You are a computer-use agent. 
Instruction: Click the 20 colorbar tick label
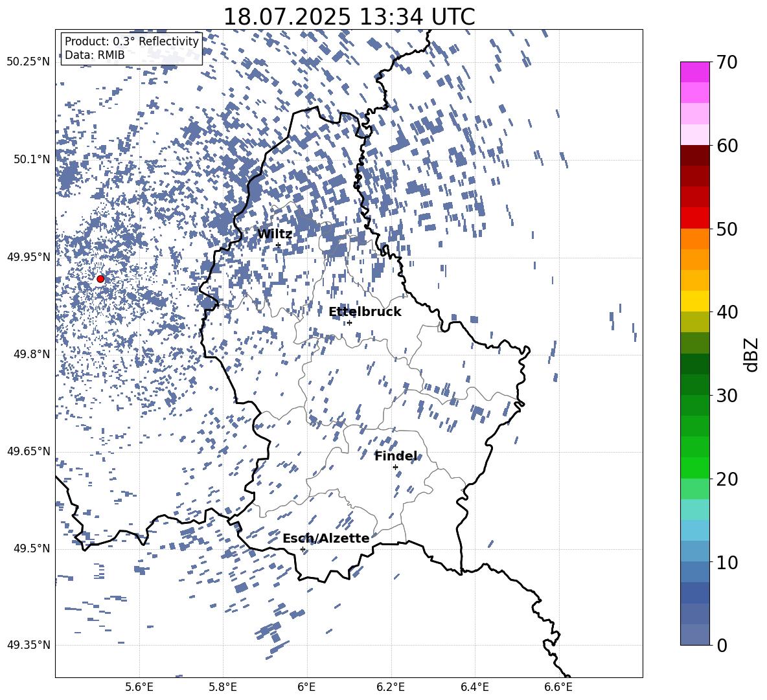(x=727, y=479)
